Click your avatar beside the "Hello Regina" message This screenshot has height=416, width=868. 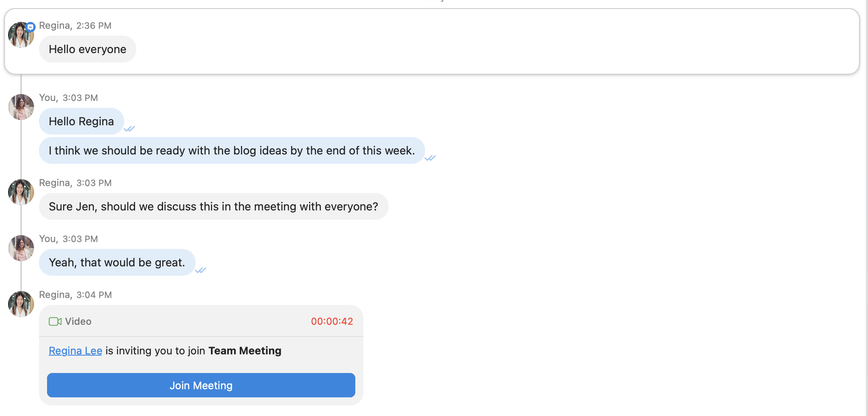(21, 107)
